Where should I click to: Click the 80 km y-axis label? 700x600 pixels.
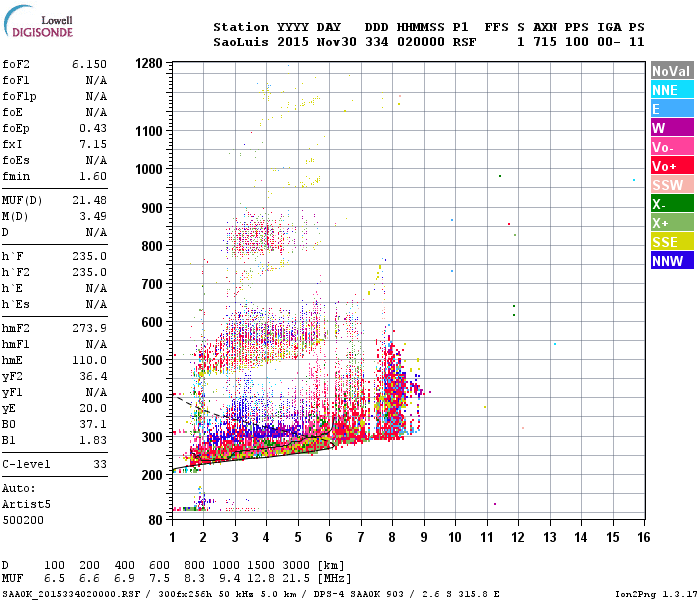(155, 520)
